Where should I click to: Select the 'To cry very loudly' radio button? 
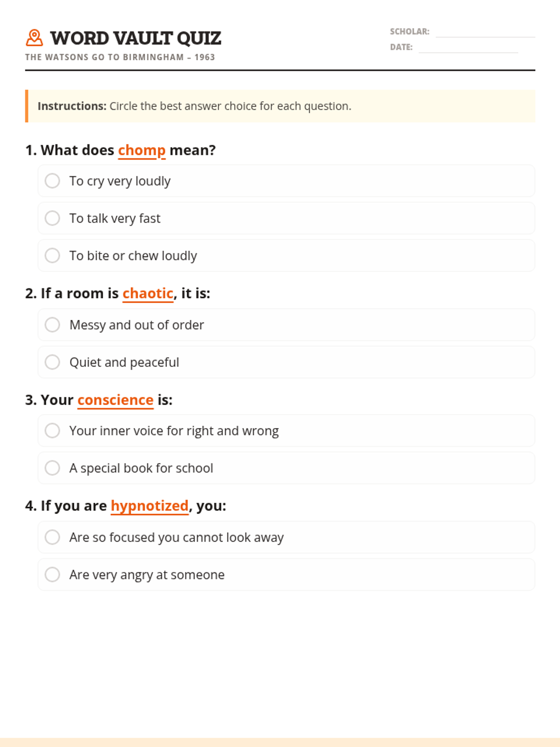52,181
